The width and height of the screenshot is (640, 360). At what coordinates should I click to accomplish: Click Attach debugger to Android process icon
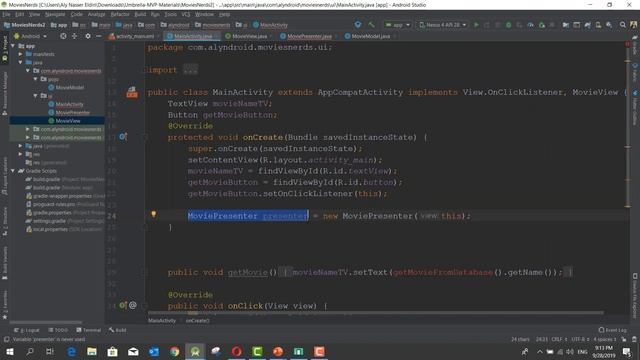(542, 25)
